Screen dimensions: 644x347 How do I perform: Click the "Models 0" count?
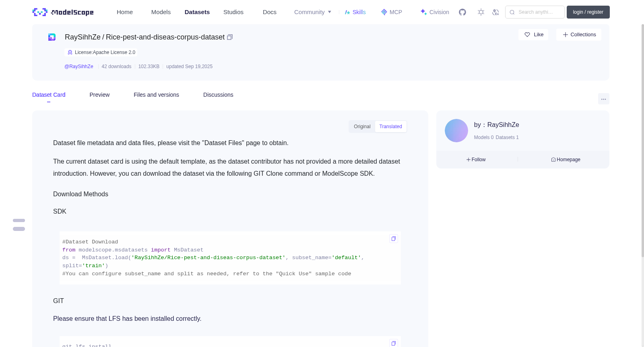click(483, 137)
